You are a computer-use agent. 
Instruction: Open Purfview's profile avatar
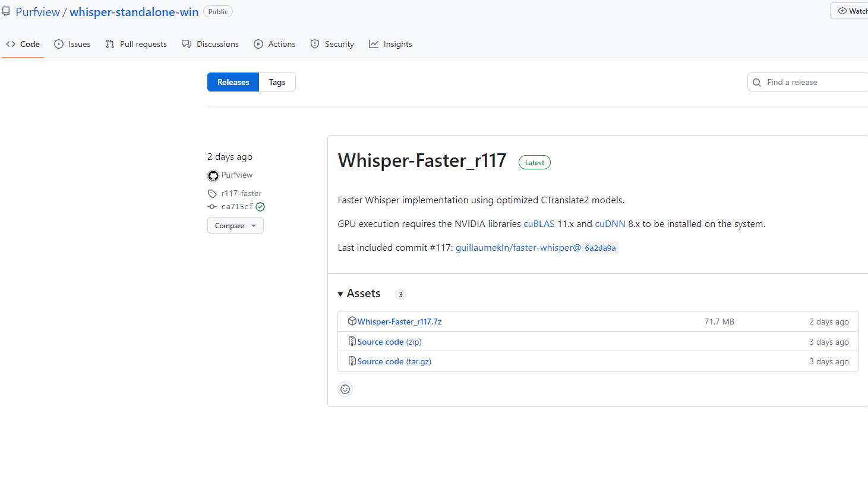coord(213,175)
